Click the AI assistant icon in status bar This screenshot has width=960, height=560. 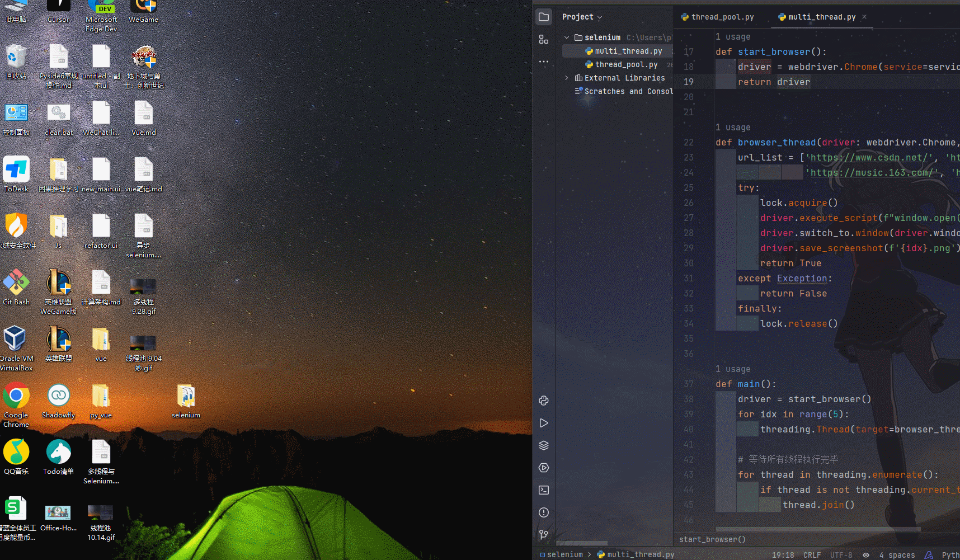coord(929,555)
